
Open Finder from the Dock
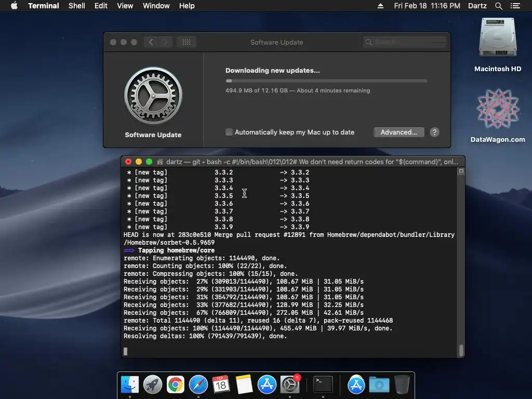(x=129, y=385)
